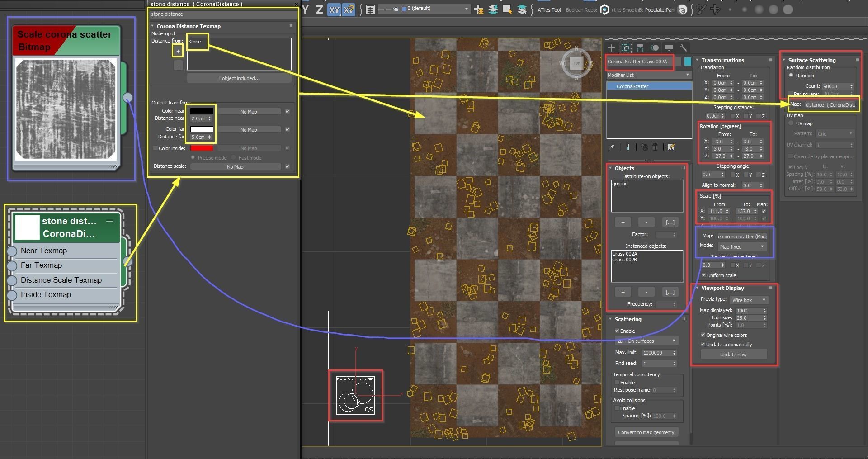Toggle Color far map checkbox

[x=287, y=129]
